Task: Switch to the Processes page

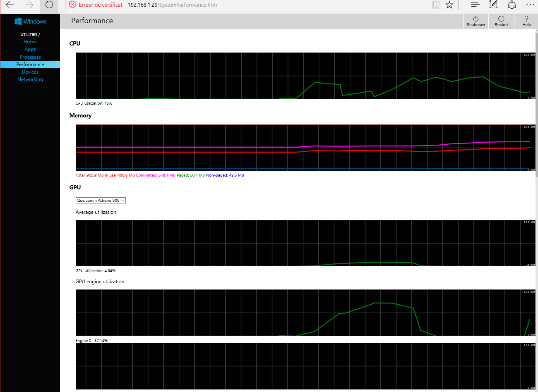Action: 30,57
